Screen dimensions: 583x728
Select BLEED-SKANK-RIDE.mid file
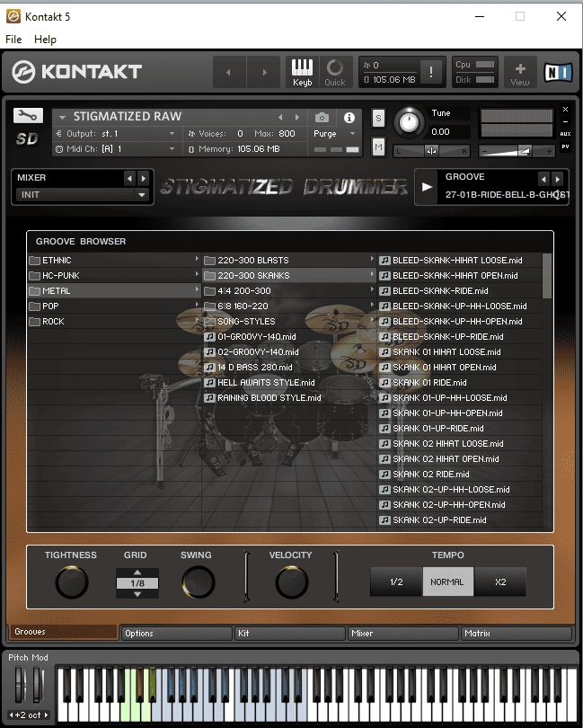460,291
